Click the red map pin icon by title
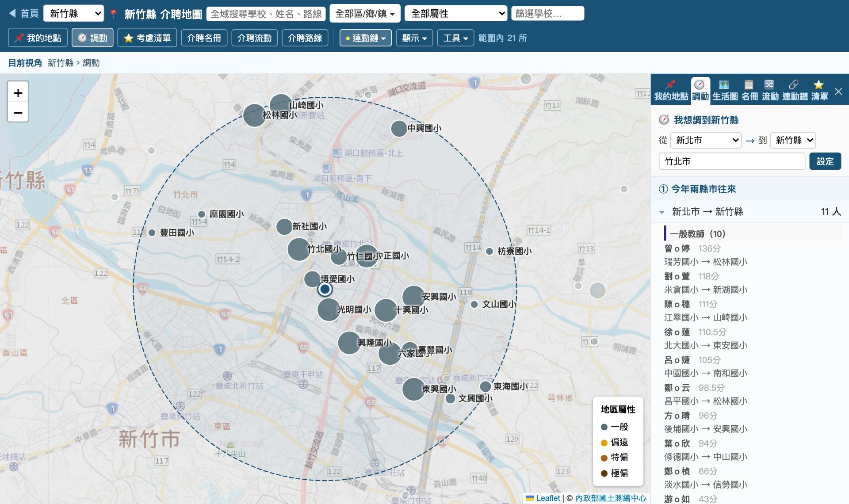Viewport: 849px width, 504px height. coord(113,14)
